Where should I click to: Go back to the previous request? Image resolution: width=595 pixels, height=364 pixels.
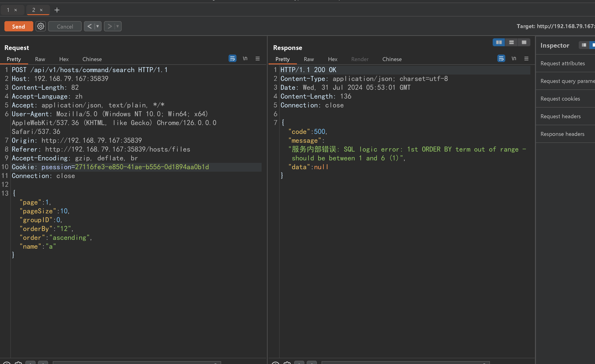click(x=89, y=26)
